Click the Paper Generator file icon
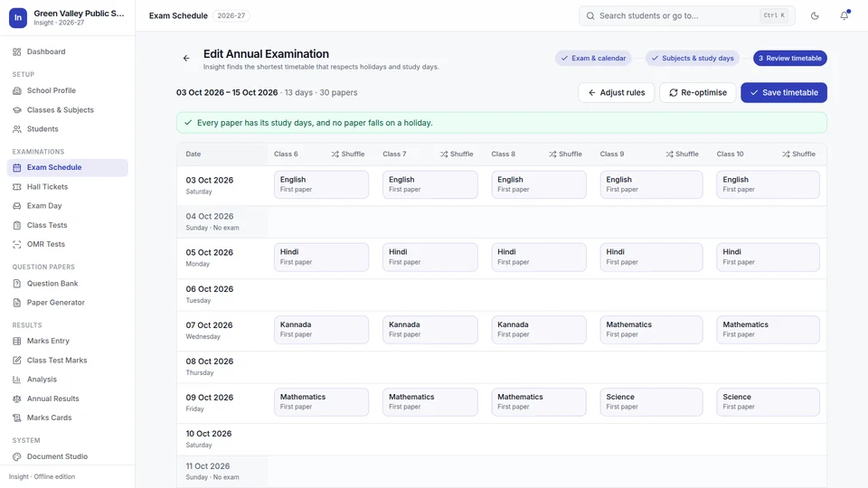Image resolution: width=868 pixels, height=488 pixels. (x=17, y=303)
